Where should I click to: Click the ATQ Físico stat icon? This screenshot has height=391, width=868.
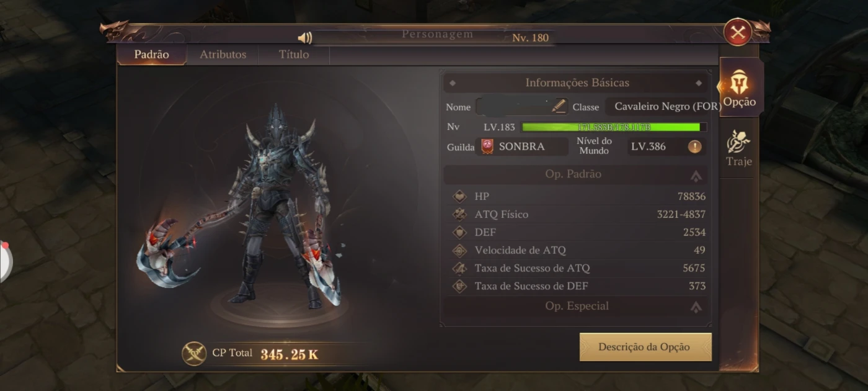pos(459,215)
